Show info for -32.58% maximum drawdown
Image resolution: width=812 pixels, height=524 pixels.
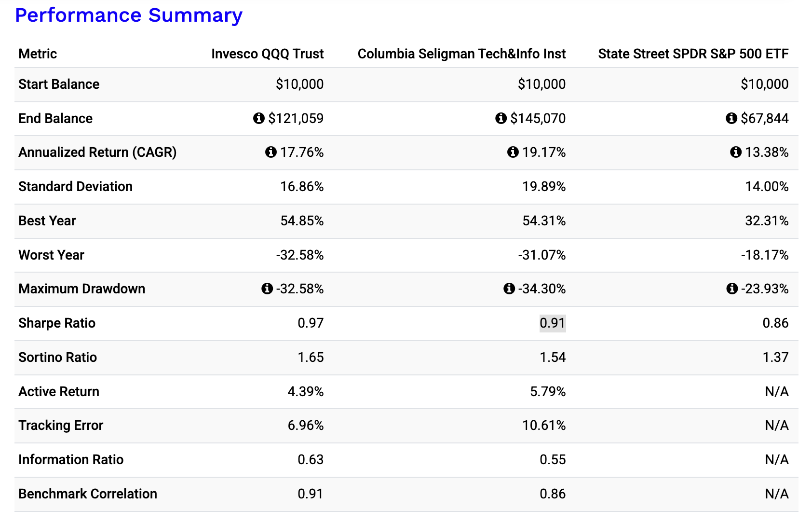tap(267, 289)
